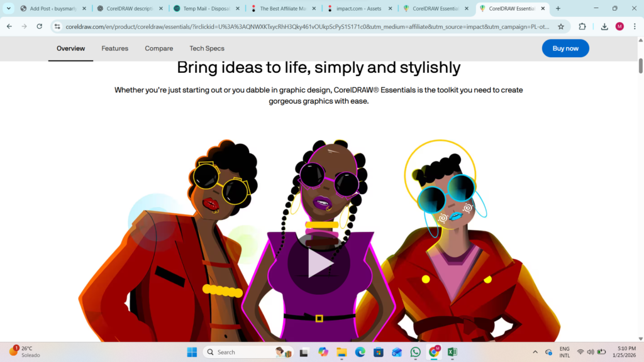
Task: Go to the Tech Specs section
Action: click(207, 48)
